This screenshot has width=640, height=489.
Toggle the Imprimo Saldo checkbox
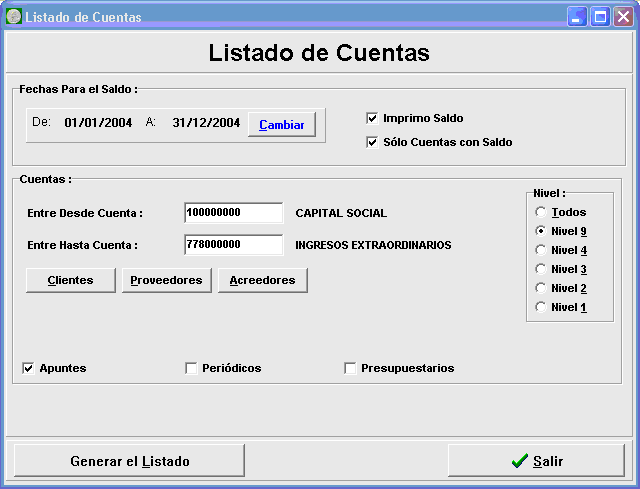click(373, 118)
